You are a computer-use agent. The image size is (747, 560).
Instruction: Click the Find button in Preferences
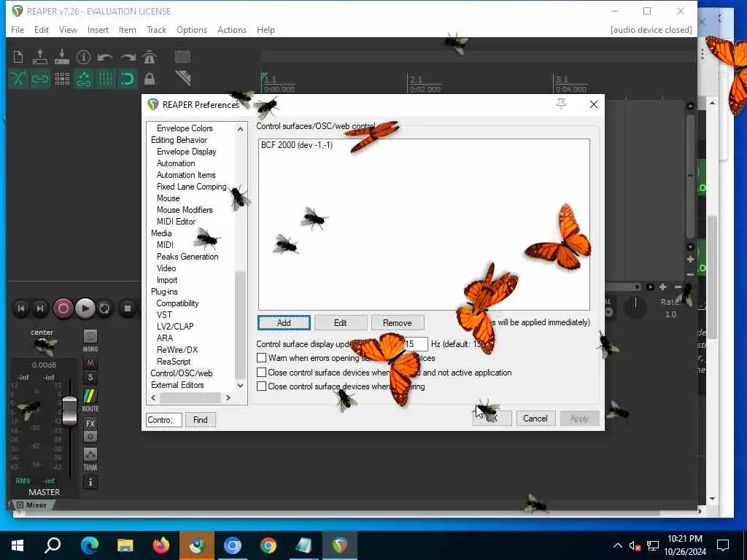click(200, 419)
